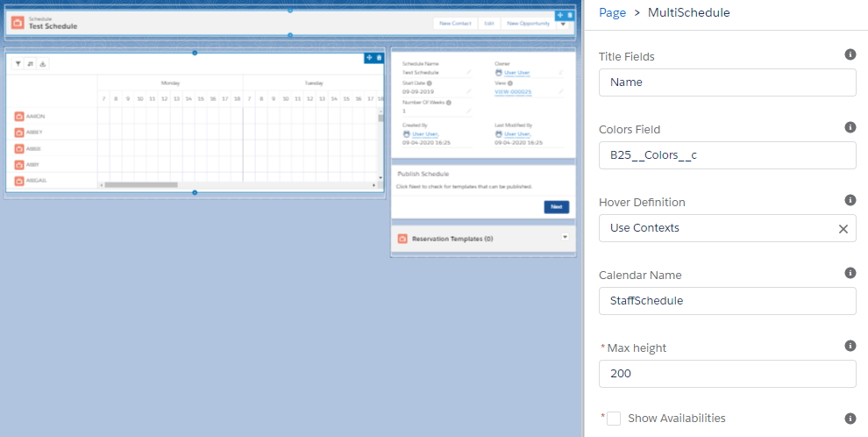Screen dimensions: 868x437
Task: Open info tooltip for Title Fields
Action: 850,54
